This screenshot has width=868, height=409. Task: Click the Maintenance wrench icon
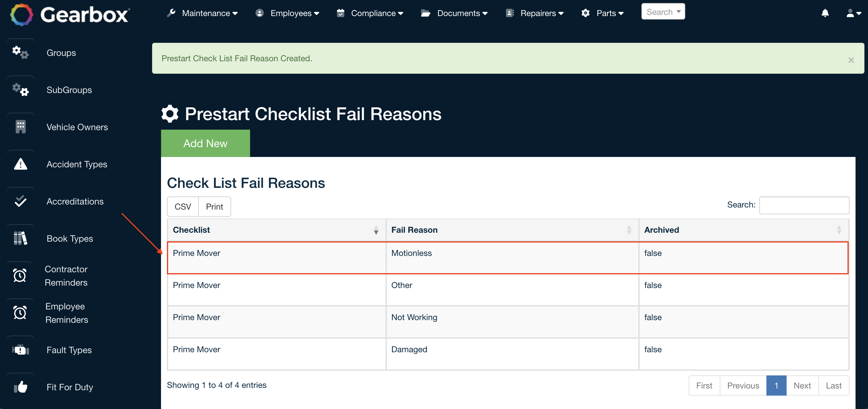tap(171, 13)
